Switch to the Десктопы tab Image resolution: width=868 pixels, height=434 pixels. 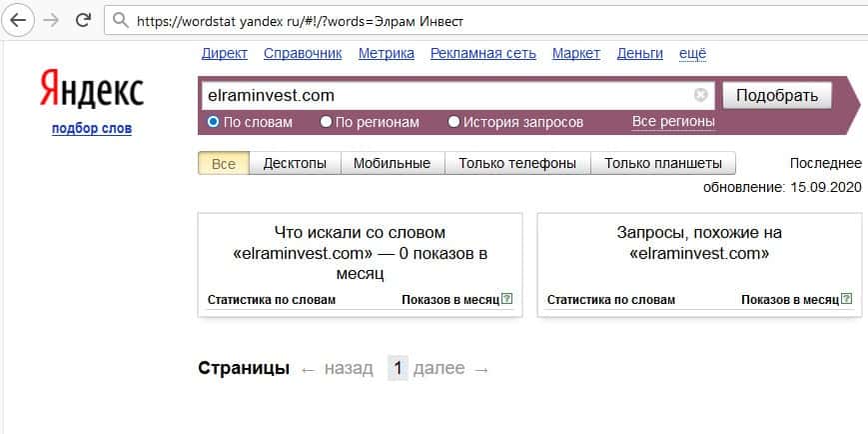pos(295,164)
